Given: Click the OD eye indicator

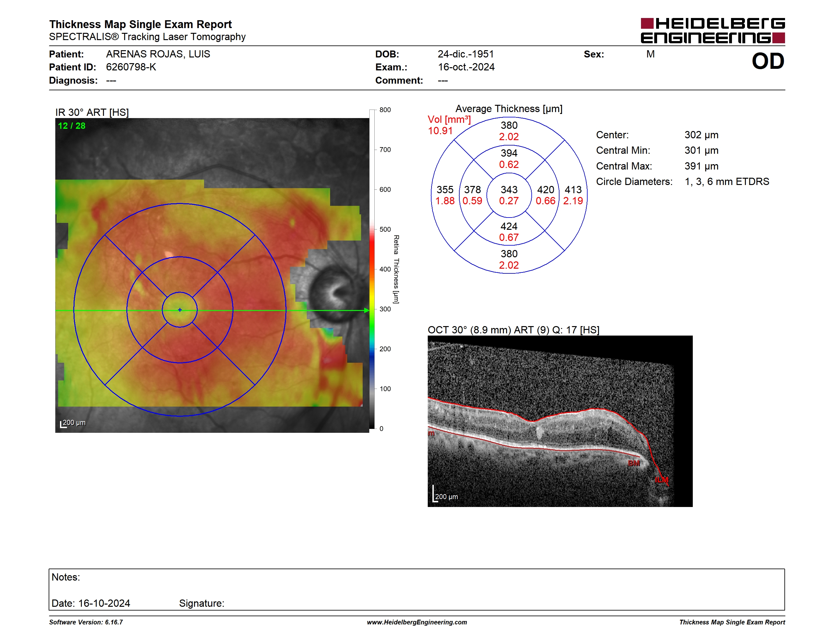Looking at the screenshot, I should pyautogui.click(x=768, y=61).
